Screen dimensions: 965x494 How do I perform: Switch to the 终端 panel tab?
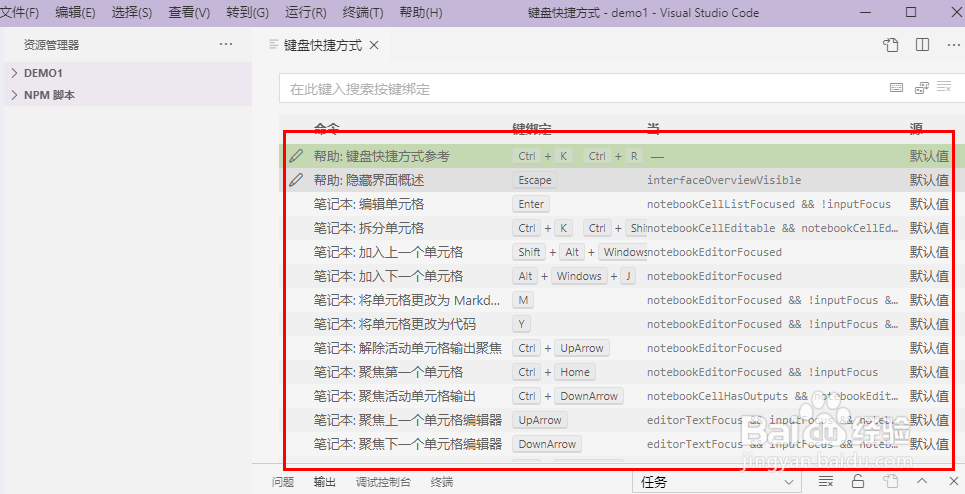tap(442, 482)
